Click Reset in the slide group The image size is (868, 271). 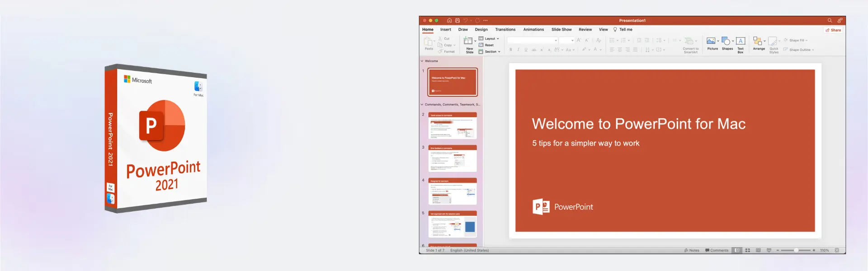click(x=486, y=45)
